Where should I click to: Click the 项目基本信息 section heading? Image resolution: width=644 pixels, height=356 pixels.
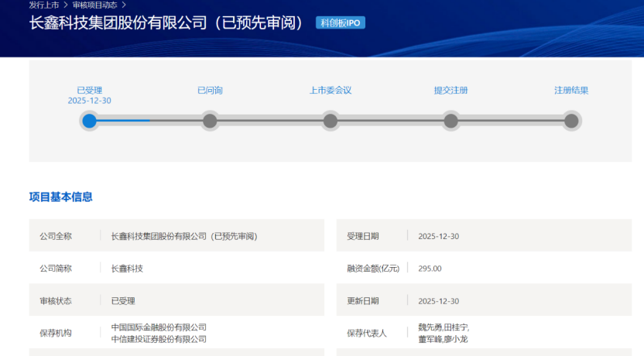[60, 197]
